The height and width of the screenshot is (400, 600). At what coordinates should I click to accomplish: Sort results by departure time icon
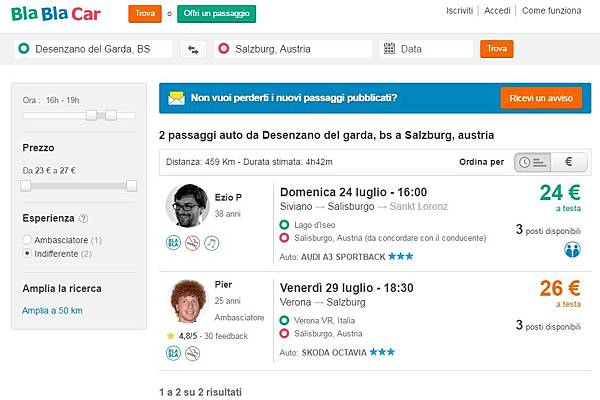[532, 161]
